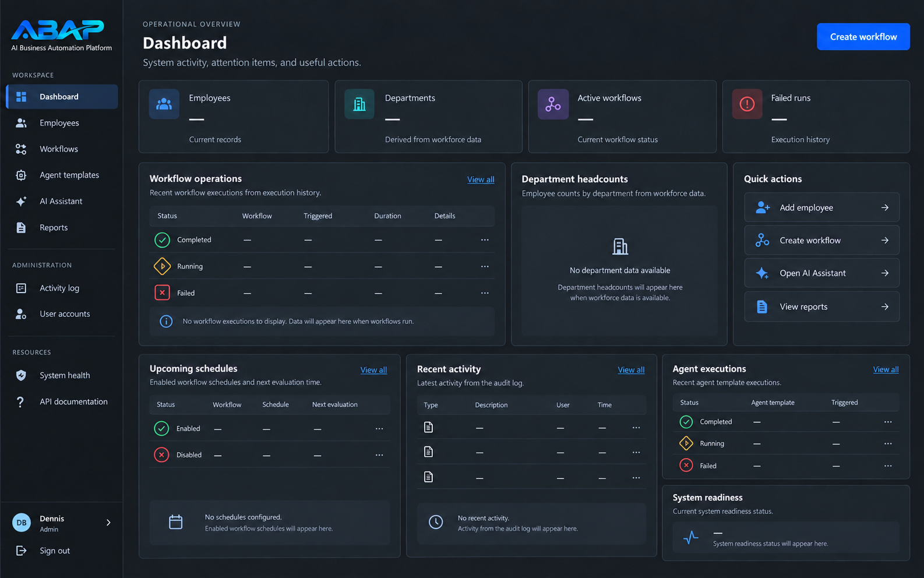The image size is (924, 578).
Task: Expand the Dennis Admin profile chevron
Action: (x=108, y=523)
